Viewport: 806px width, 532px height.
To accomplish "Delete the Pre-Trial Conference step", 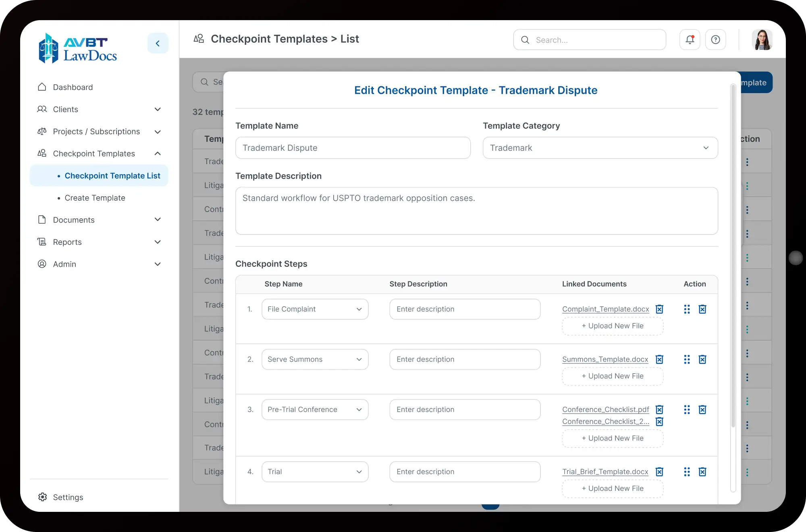I will pos(702,410).
